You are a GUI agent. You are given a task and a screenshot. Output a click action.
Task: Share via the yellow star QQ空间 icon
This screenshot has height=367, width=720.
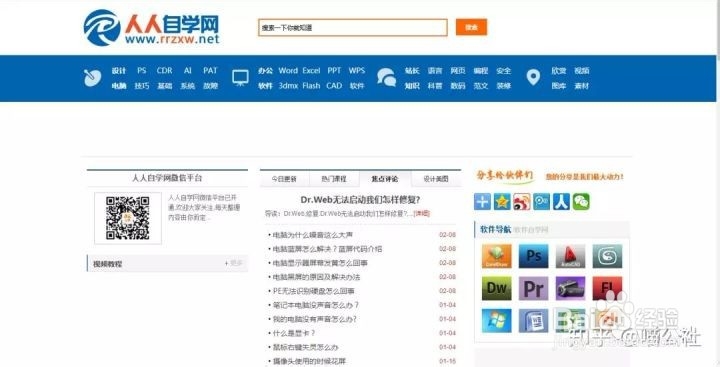(502, 202)
